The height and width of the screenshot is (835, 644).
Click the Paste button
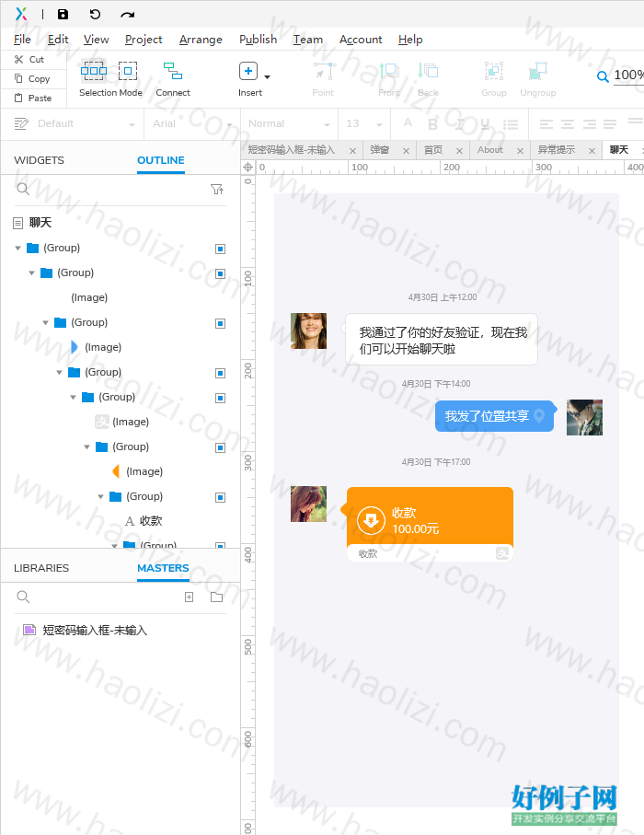[x=33, y=98]
